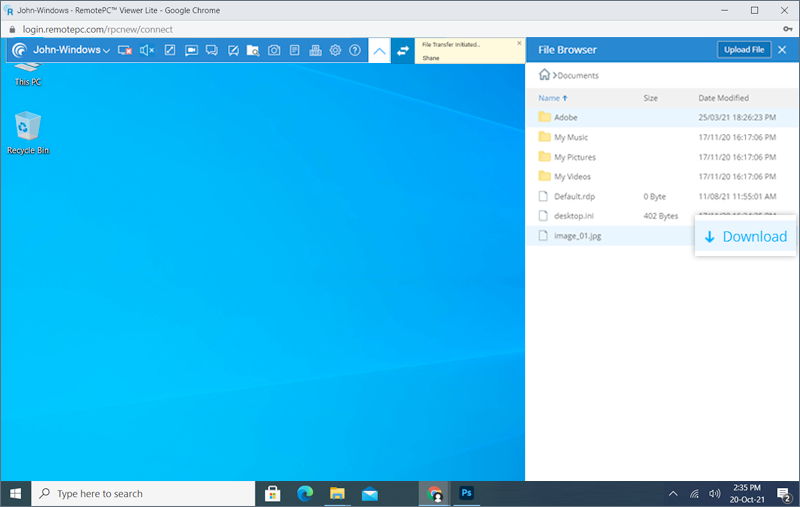This screenshot has width=800, height=507.
Task: Click the full-screen resize icon in toolbar
Action: click(170, 50)
